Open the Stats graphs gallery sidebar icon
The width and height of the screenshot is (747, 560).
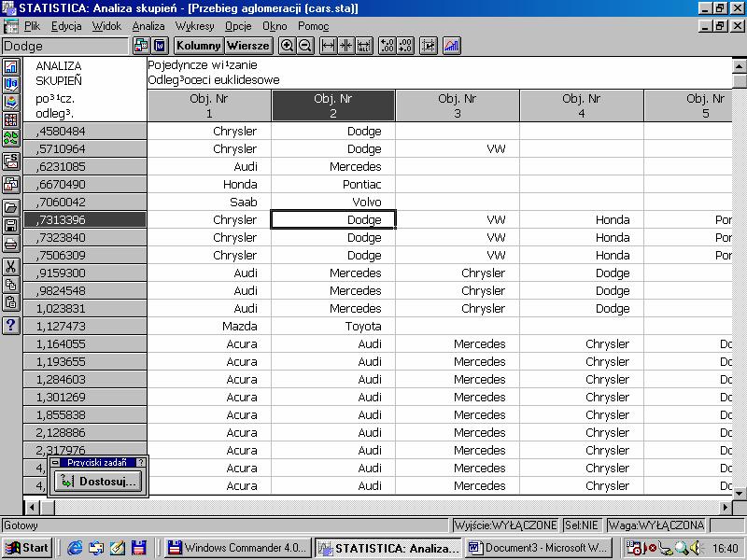[10, 161]
